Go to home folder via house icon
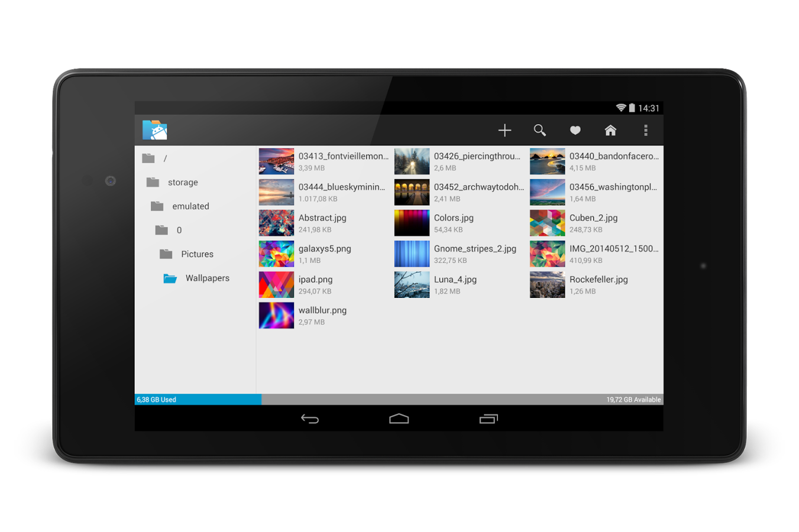The image size is (799, 532). click(610, 130)
